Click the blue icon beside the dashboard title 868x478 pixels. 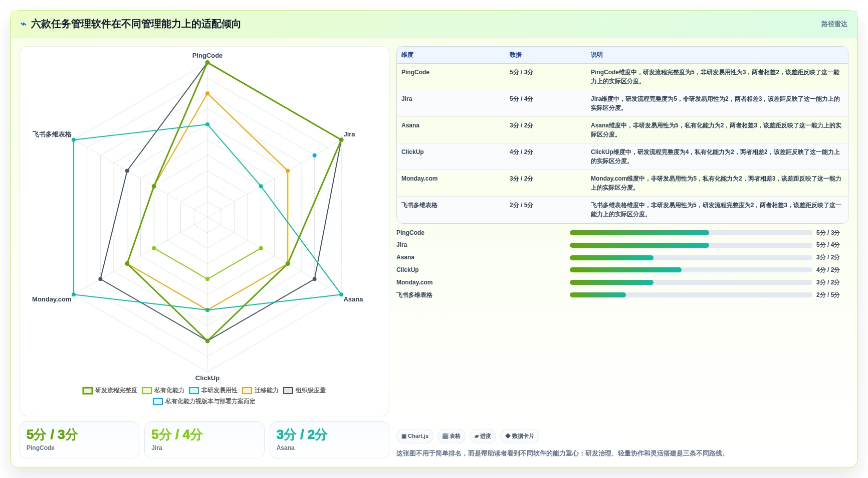tap(24, 24)
